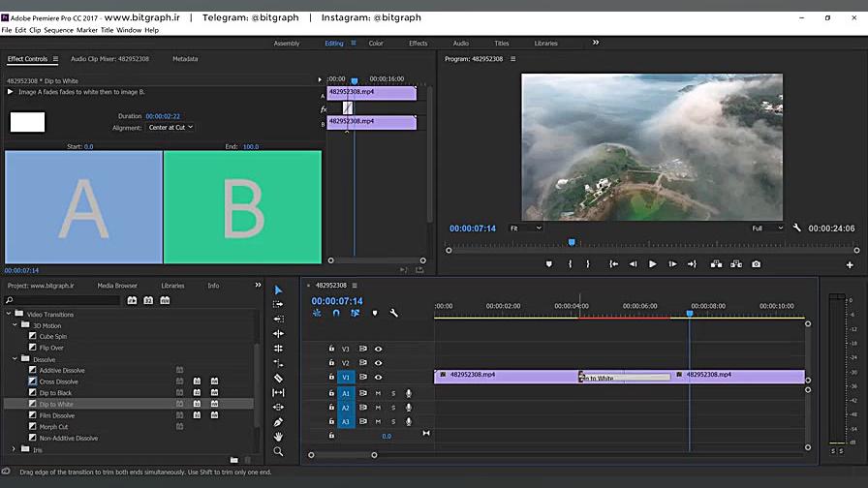
Task: Activate the Zoom tool magnifier
Action: (x=278, y=451)
